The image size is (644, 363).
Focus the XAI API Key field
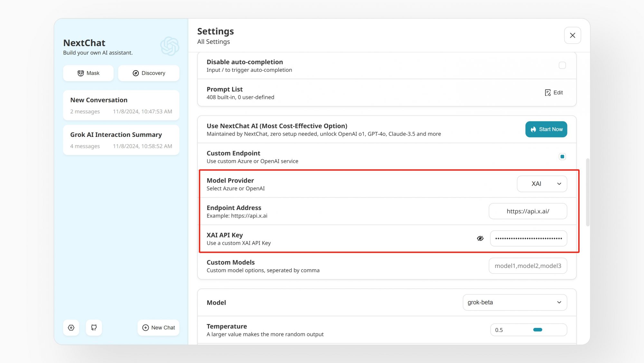528,238
